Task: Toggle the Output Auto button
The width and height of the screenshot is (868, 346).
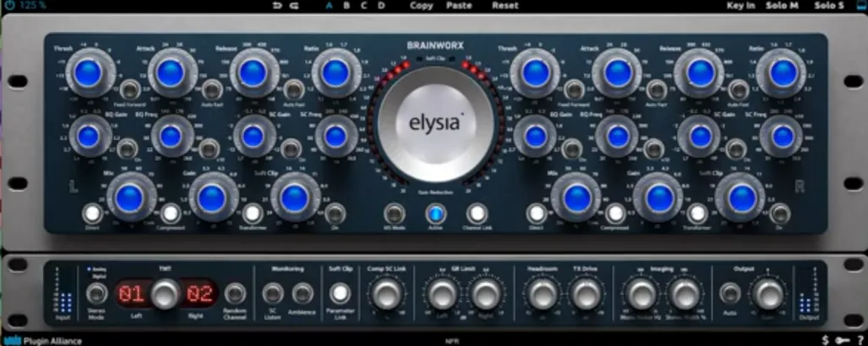Action: pyautogui.click(x=730, y=293)
